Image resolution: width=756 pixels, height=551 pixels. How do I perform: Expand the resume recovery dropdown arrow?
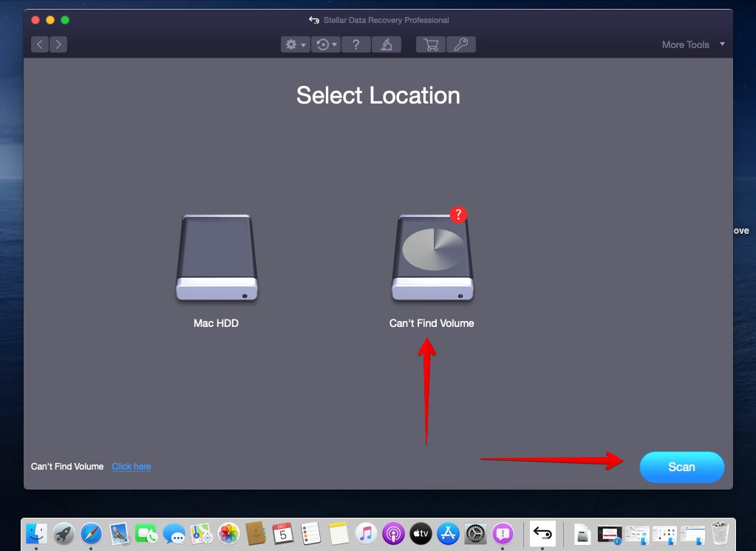(335, 44)
